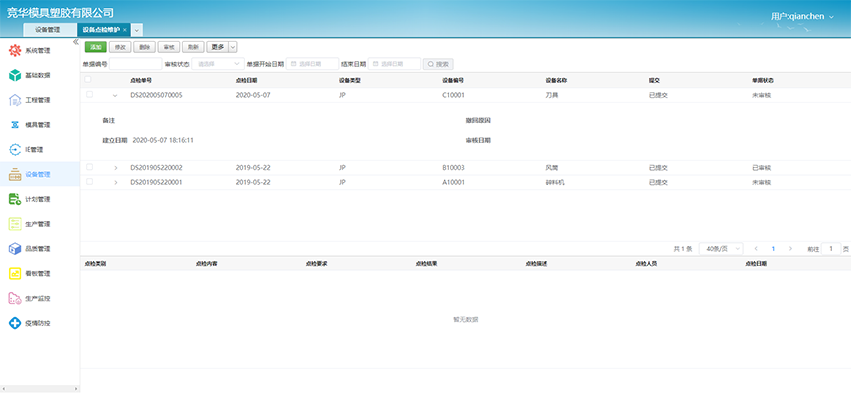Go to next page arrow in pagination
This screenshot has width=851, height=393.
click(x=790, y=249)
